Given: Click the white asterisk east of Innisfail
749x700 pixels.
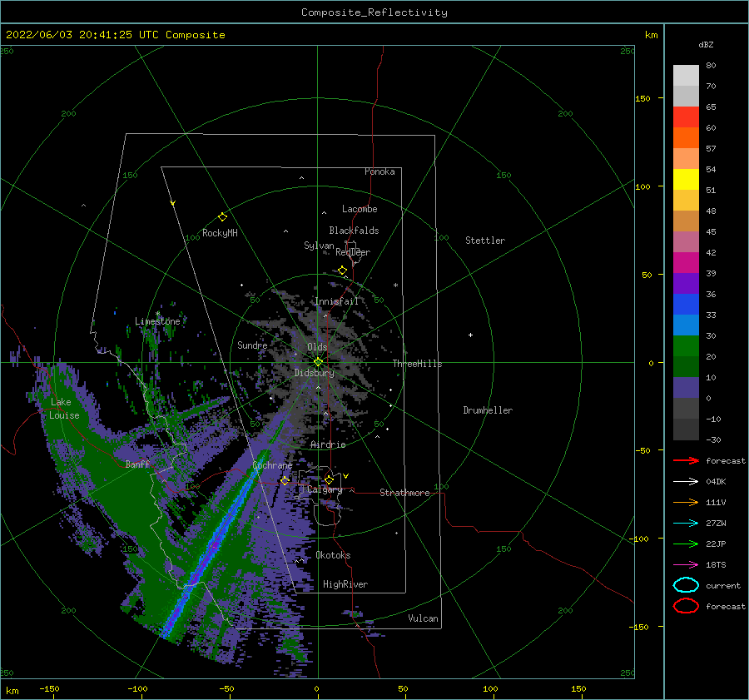Looking at the screenshot, I should coord(395,285).
